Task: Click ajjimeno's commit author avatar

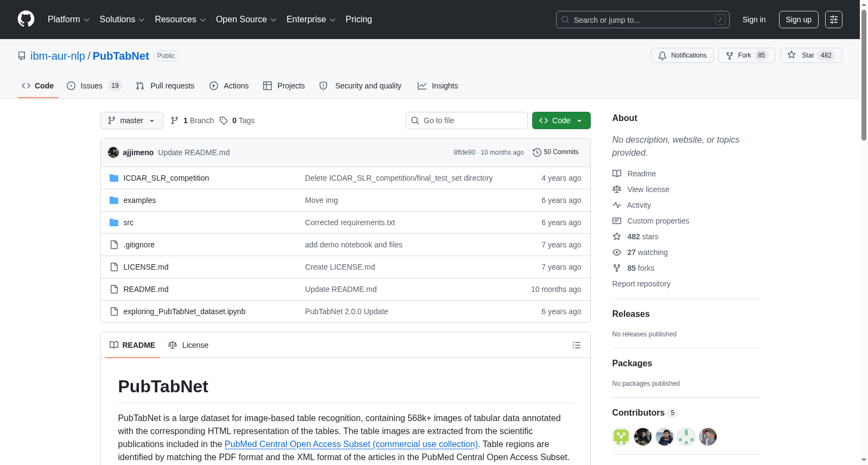Action: click(113, 152)
